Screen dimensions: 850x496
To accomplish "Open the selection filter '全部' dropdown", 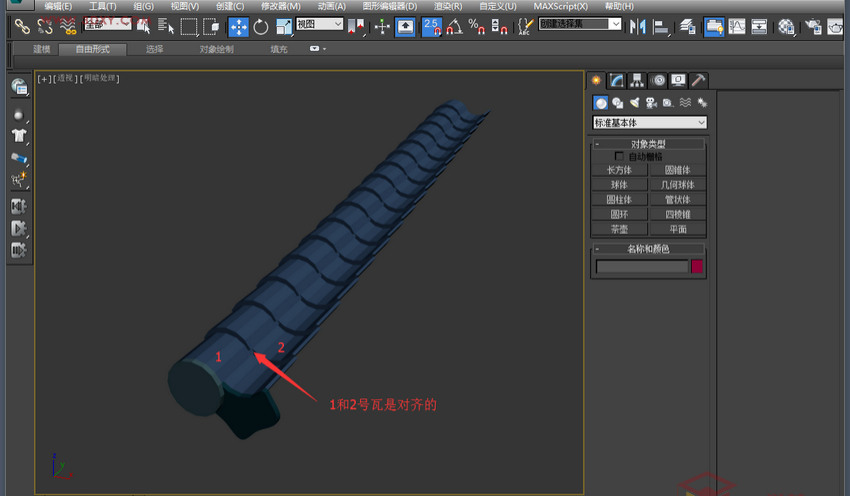I will pyautogui.click(x=108, y=24).
